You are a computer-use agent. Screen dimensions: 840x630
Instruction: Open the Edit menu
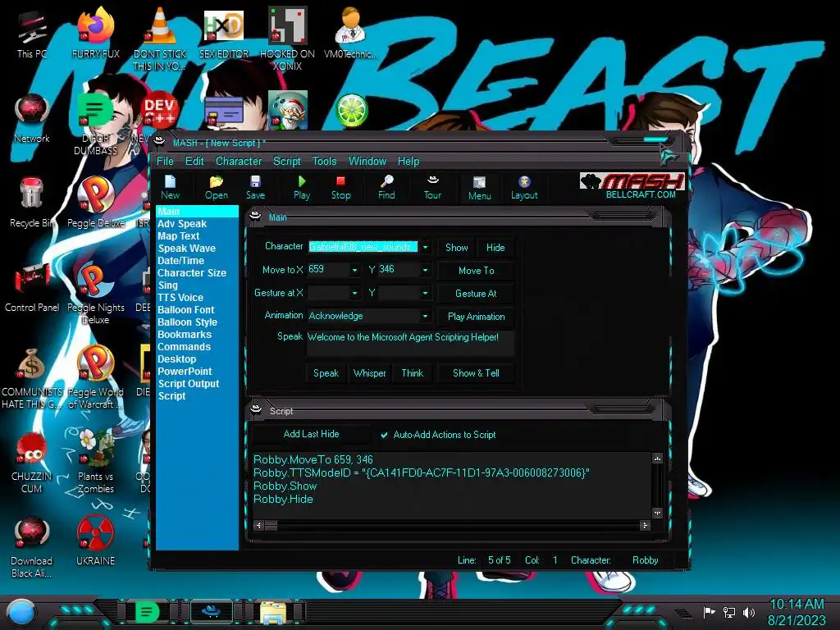[x=194, y=162]
